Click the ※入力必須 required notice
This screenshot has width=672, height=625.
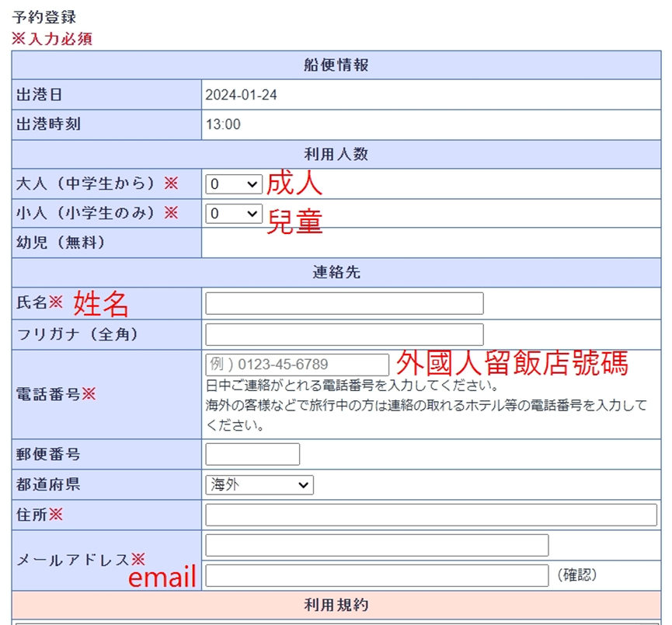click(x=52, y=39)
